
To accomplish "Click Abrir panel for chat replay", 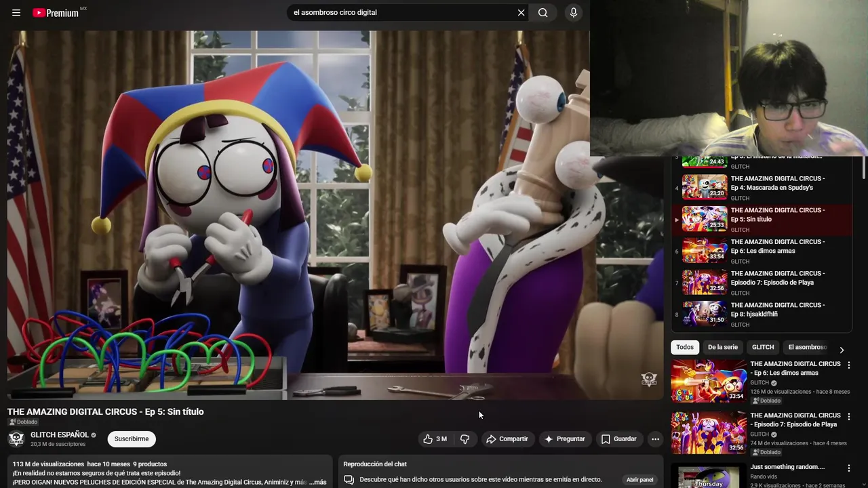I will click(639, 480).
